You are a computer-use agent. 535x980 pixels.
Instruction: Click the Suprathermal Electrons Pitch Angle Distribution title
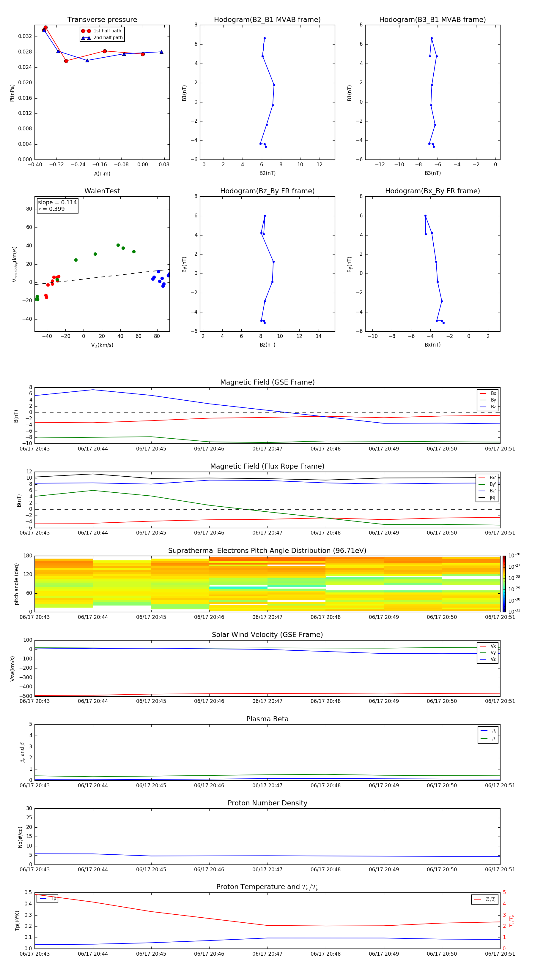pos(267,551)
